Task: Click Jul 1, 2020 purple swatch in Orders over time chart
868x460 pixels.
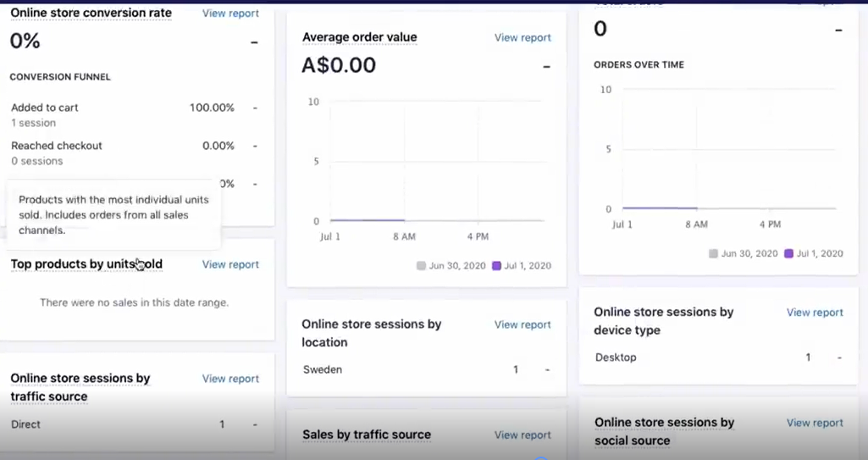Action: click(x=789, y=253)
